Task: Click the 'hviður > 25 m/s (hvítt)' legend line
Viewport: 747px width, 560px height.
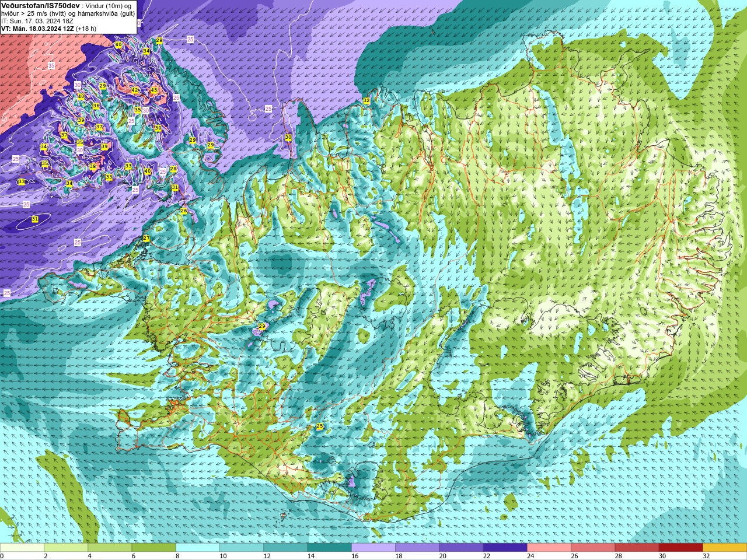Action: pos(39,13)
